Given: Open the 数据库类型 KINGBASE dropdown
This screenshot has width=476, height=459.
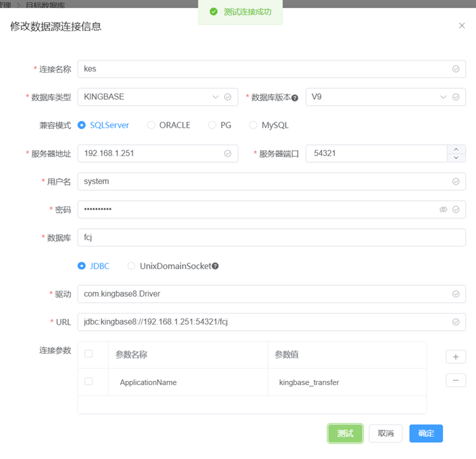Looking at the screenshot, I should pos(158,97).
